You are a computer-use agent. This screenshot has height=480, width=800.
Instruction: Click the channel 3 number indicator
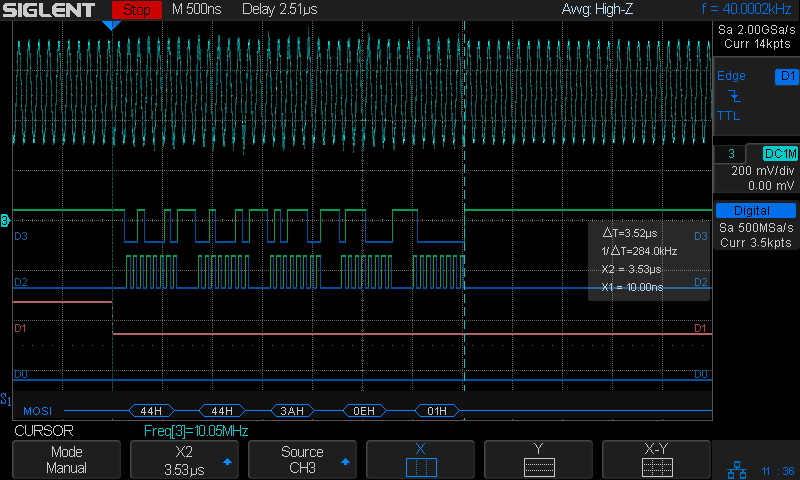click(732, 153)
